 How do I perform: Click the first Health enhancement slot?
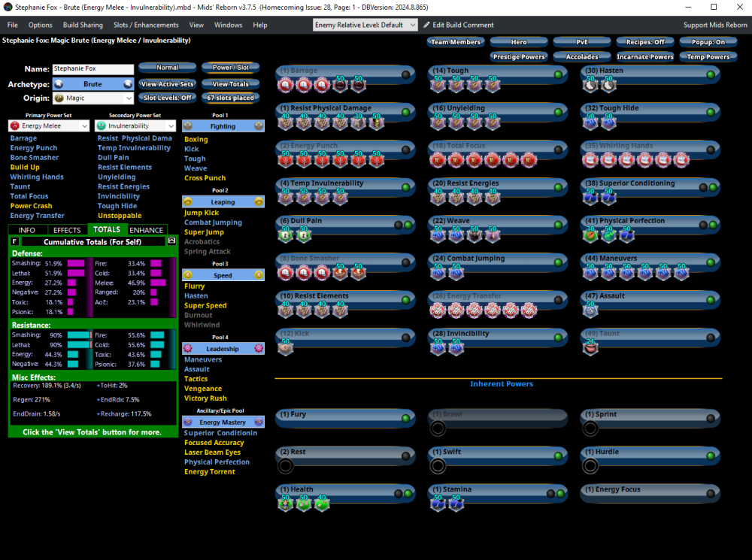(286, 504)
